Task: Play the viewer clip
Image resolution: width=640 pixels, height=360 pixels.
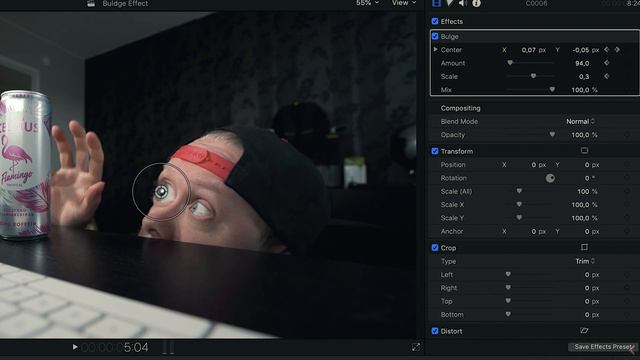Action: 75,347
